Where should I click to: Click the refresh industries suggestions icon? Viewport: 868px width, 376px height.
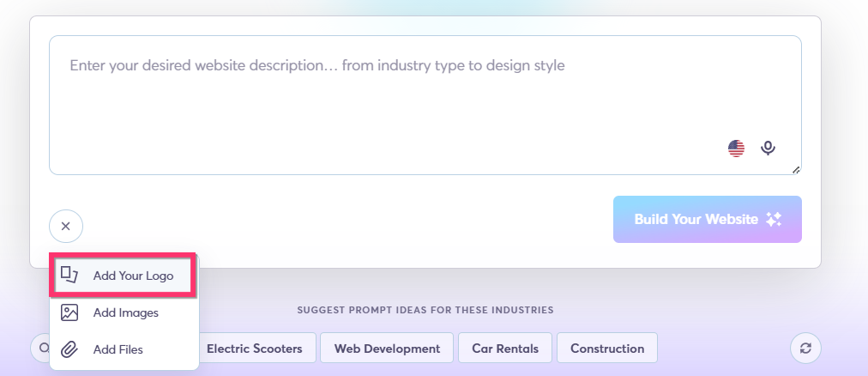point(805,349)
